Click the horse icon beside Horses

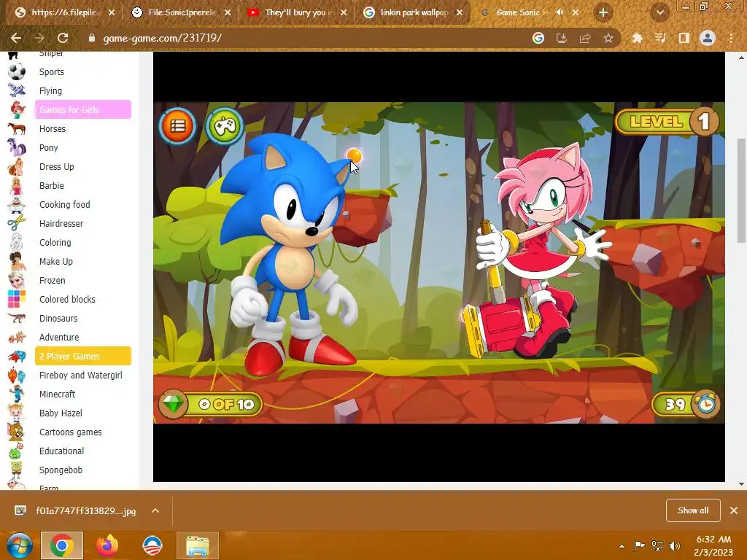17,128
